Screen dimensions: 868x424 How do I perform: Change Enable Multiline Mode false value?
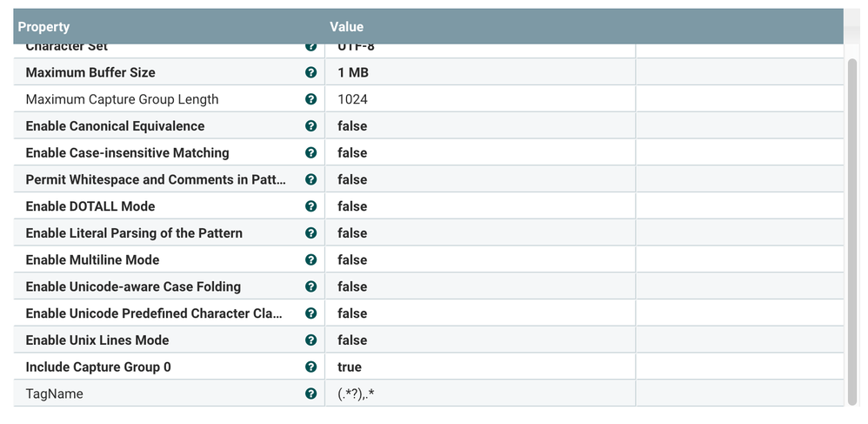tap(352, 259)
